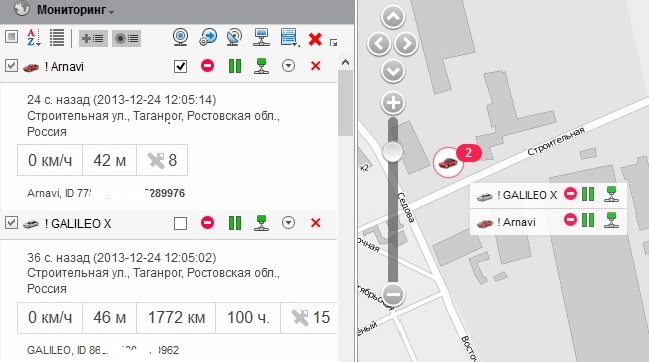Viewport: 649px width, 362px height.
Task: Click red X toolbar icon to clear list
Action: 315,38
